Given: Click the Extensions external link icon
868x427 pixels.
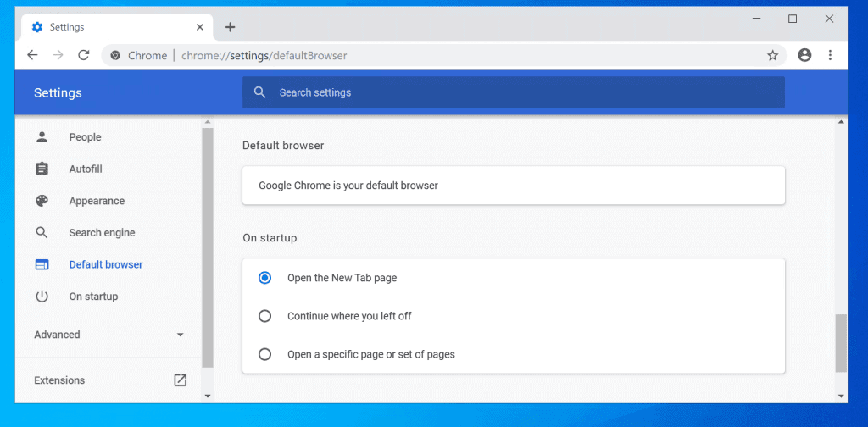Looking at the screenshot, I should tap(181, 380).
